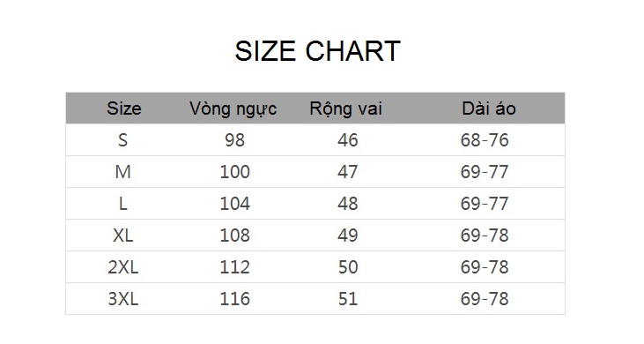
Task: Select the Vòng ngực column header
Action: point(233,108)
